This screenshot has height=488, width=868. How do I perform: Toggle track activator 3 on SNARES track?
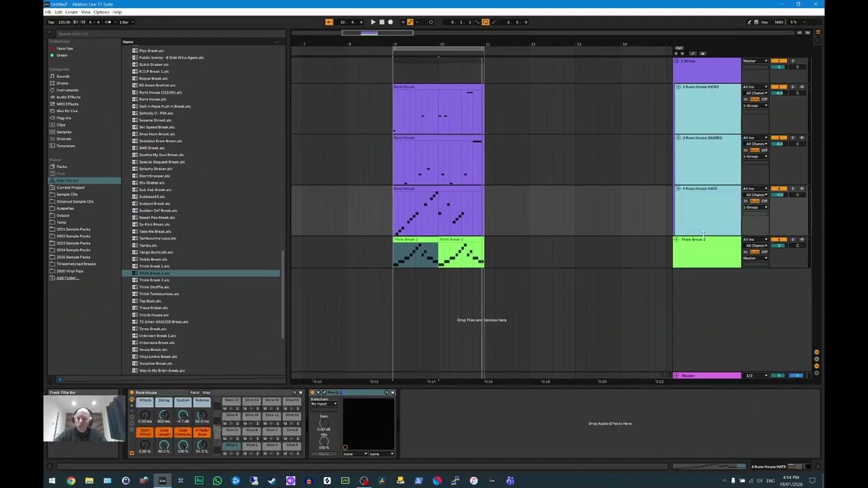(x=778, y=138)
